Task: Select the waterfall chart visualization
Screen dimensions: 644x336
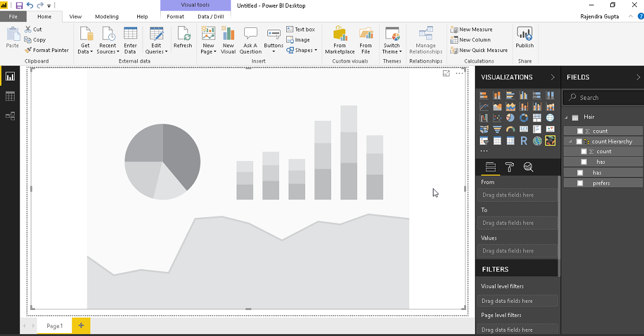Action: coord(484,118)
